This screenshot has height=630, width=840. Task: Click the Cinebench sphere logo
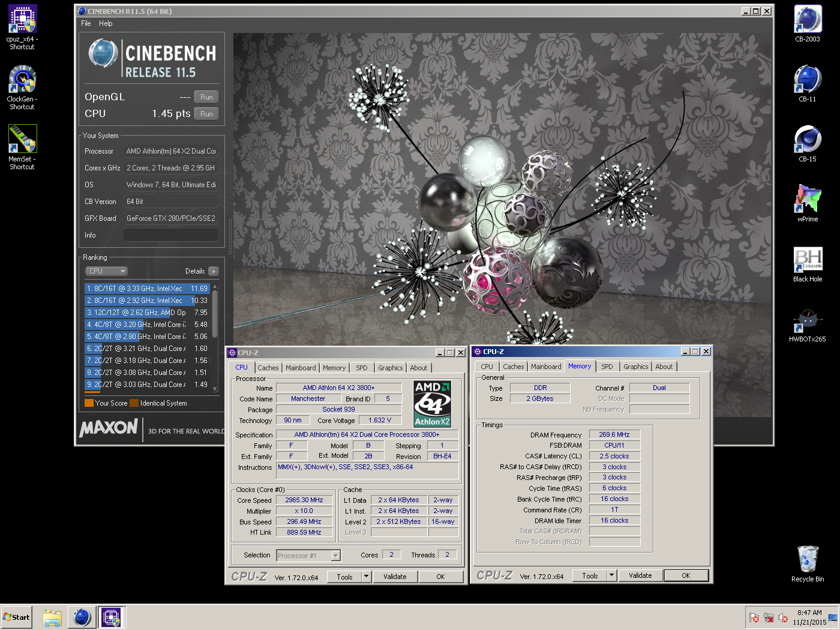coord(103,53)
